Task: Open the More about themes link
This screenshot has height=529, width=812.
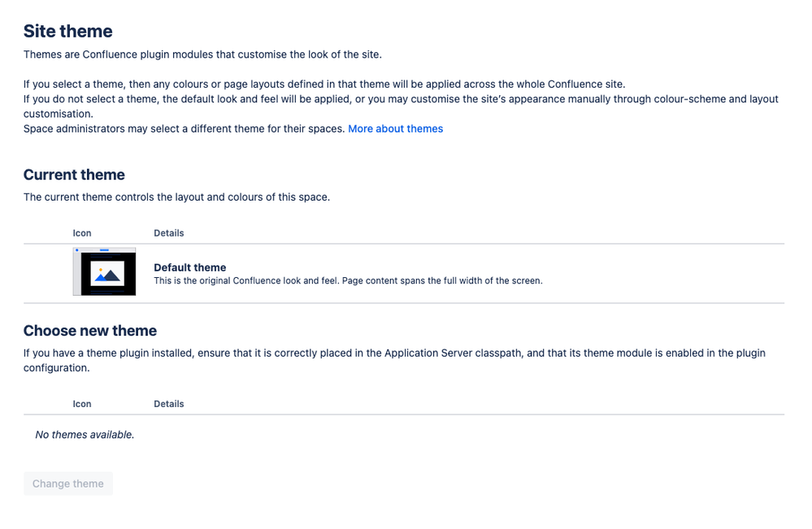Action: (x=395, y=129)
